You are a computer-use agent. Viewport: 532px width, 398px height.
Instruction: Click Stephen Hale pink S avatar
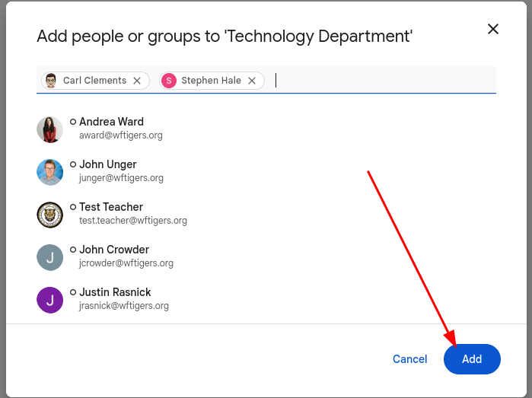click(x=169, y=81)
